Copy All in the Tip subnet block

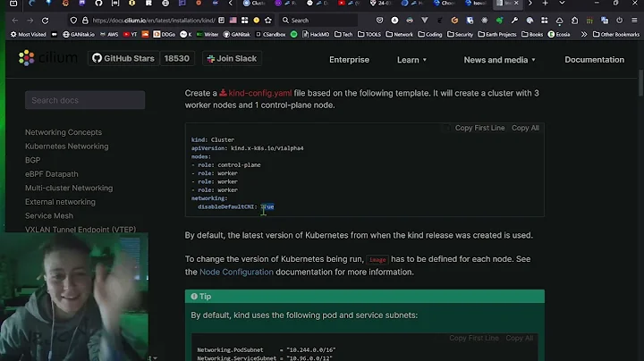[519, 338]
